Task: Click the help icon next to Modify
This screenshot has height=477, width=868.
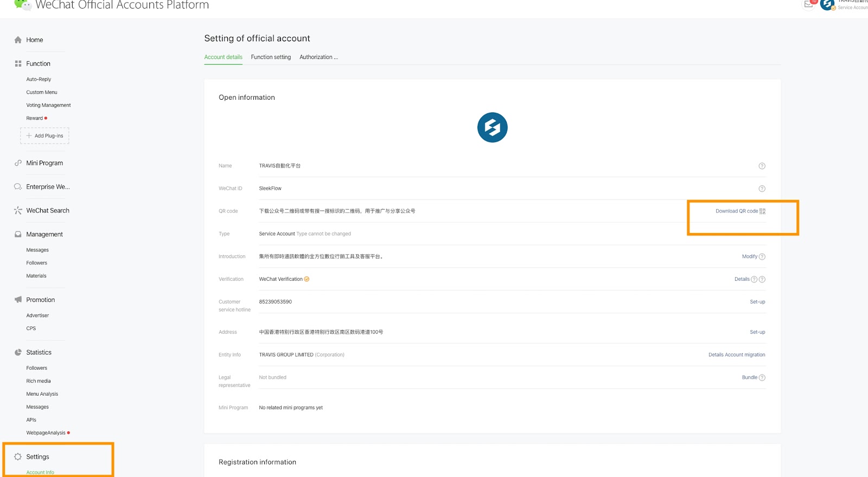Action: click(x=762, y=257)
